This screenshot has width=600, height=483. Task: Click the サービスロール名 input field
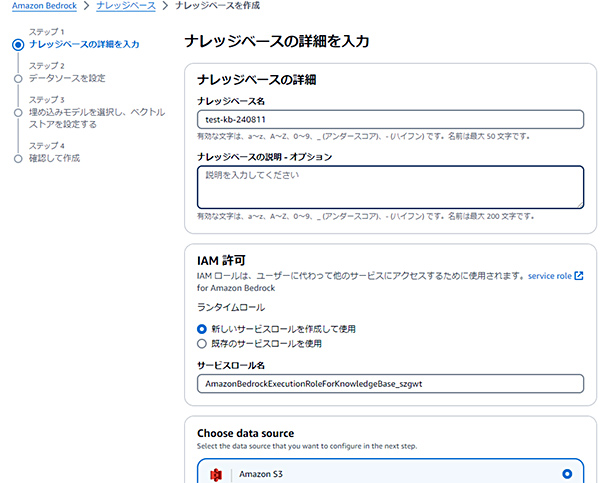[x=389, y=384]
